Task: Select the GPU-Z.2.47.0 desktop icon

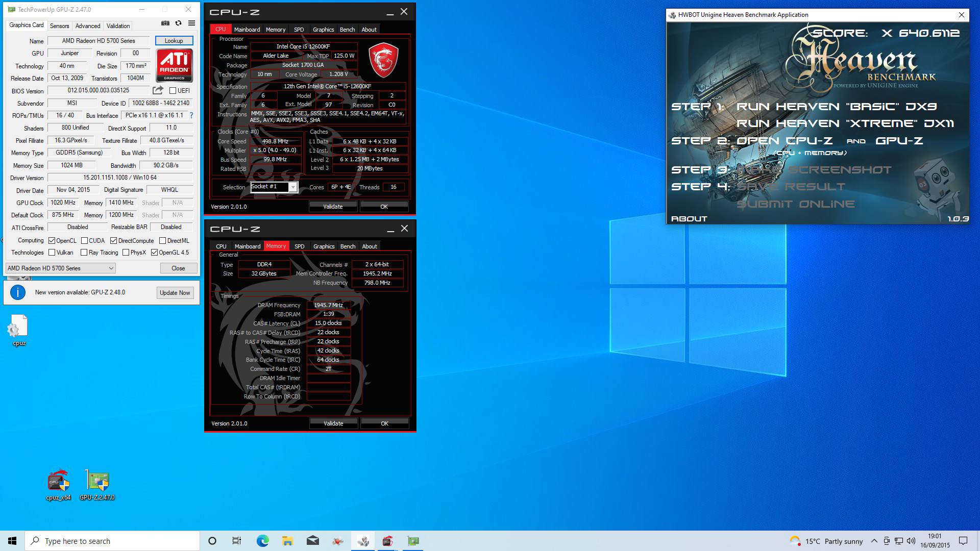Action: pyautogui.click(x=97, y=485)
